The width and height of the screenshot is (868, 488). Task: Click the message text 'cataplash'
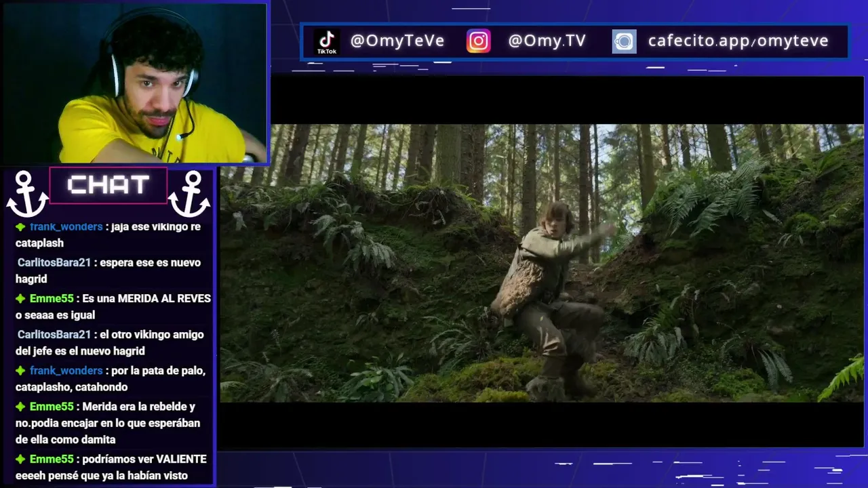pos(39,243)
